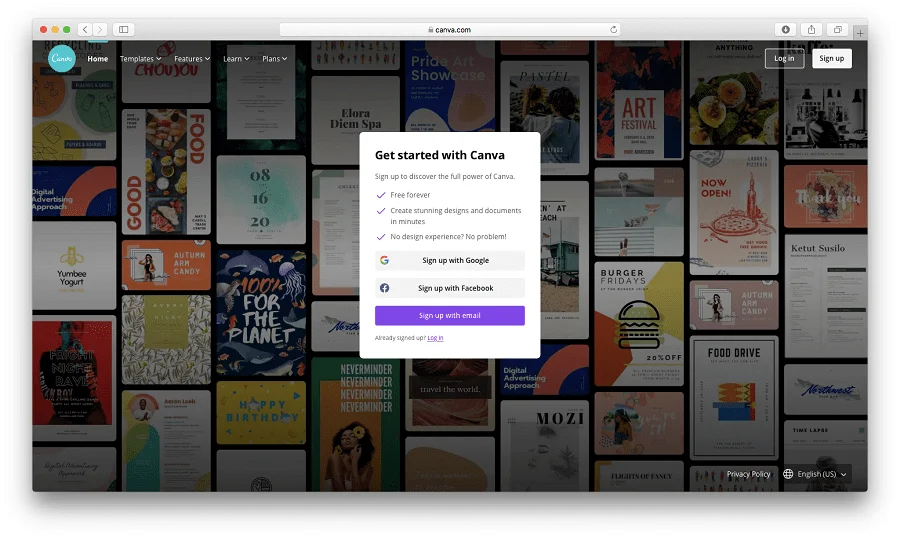Reload the page using the refresh icon

coord(613,30)
